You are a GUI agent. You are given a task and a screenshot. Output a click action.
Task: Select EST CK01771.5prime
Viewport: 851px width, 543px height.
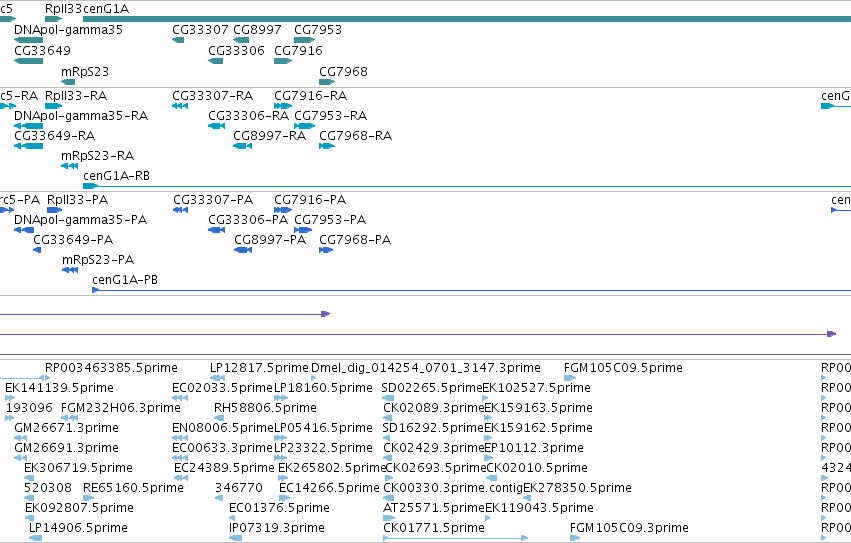(456, 538)
